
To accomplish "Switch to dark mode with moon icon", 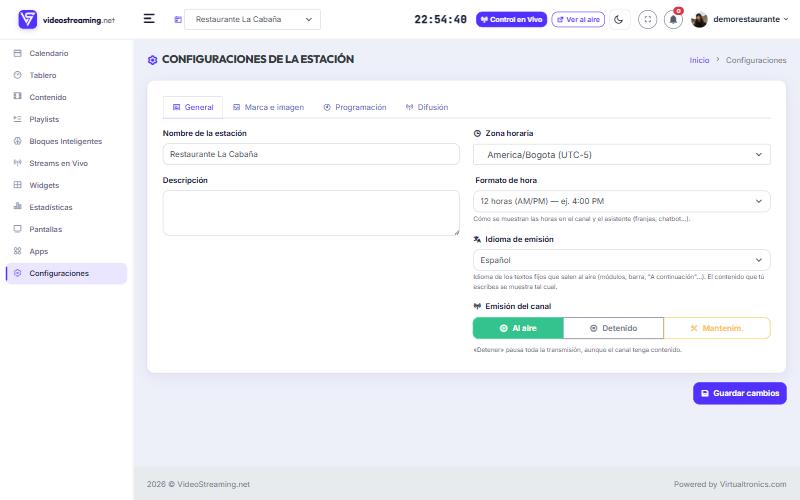I will (618, 19).
